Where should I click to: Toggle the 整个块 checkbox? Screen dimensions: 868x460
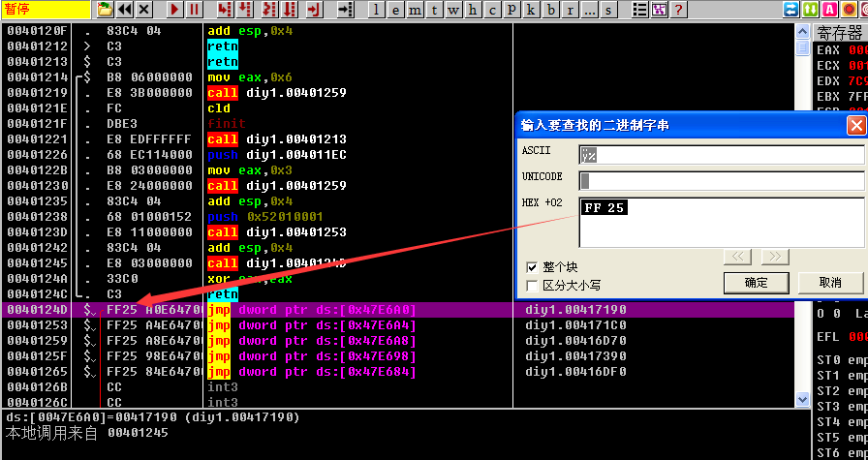(x=532, y=267)
